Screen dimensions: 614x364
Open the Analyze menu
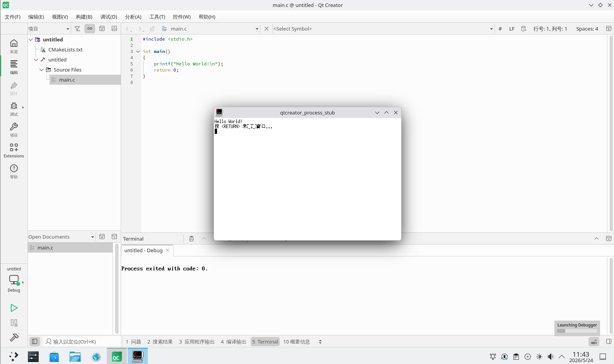tap(133, 17)
